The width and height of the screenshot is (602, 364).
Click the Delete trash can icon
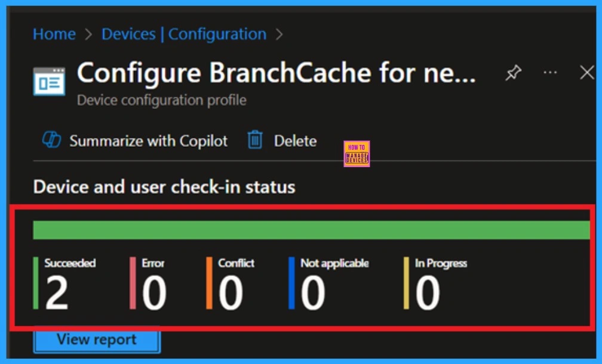point(255,141)
